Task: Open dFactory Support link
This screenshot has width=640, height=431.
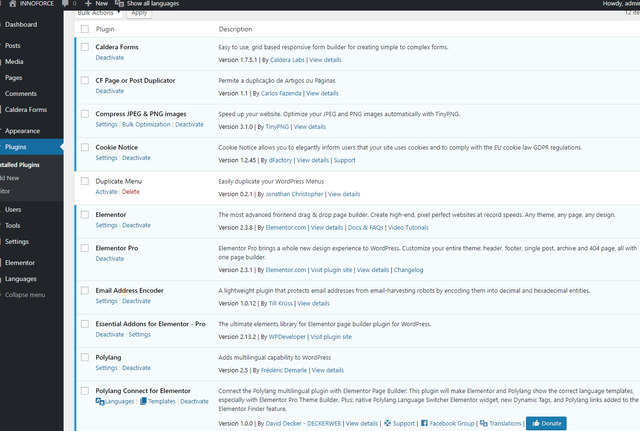Action: coord(344,160)
